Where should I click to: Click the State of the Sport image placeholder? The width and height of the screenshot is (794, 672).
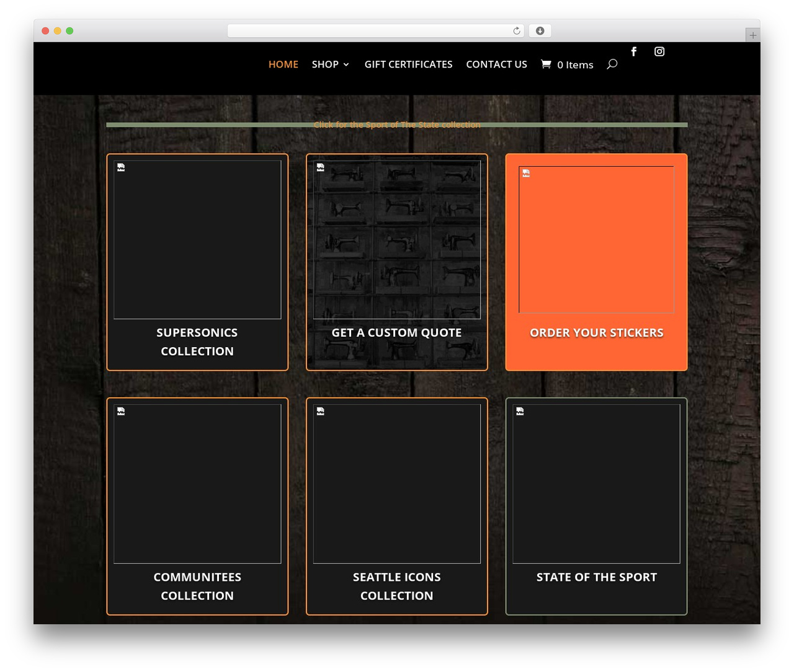tap(596, 484)
